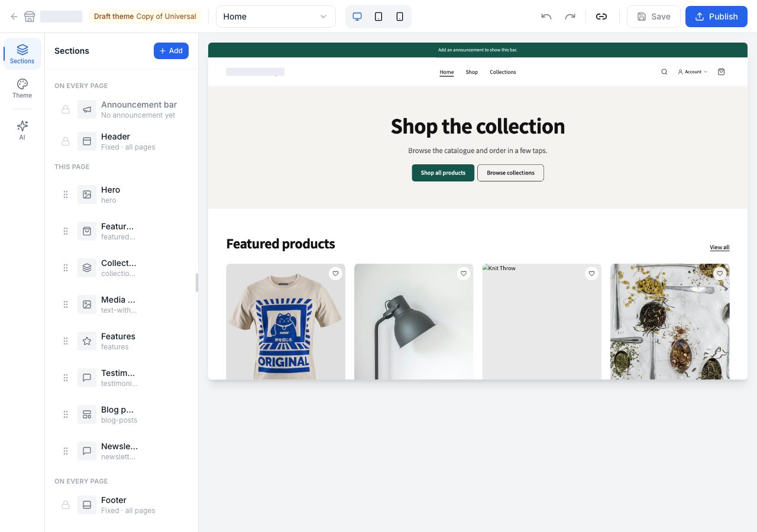Select the Newsletter section row
This screenshot has height=532, width=757.
[121, 451]
